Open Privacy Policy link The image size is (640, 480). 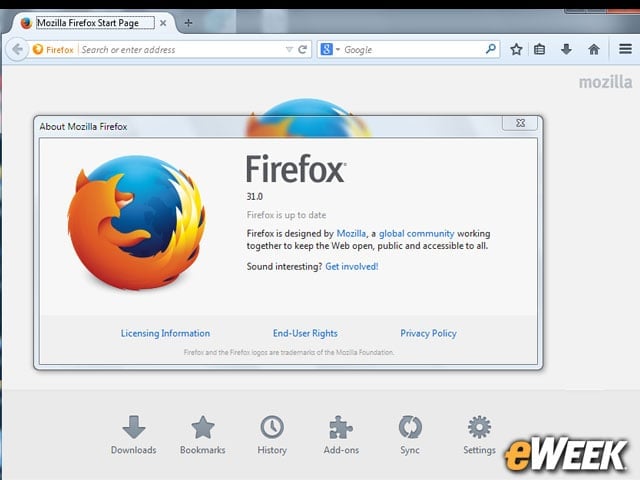pos(428,333)
